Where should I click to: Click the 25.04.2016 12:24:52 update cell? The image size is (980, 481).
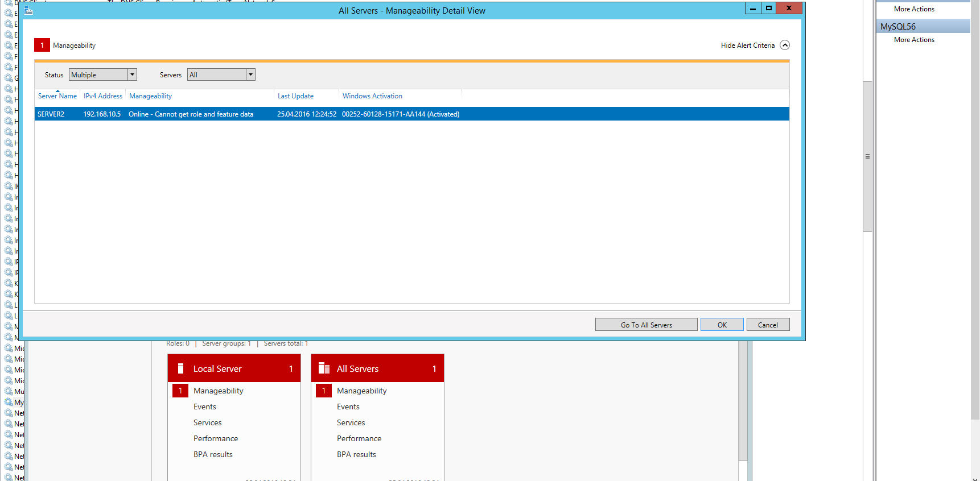tap(307, 114)
